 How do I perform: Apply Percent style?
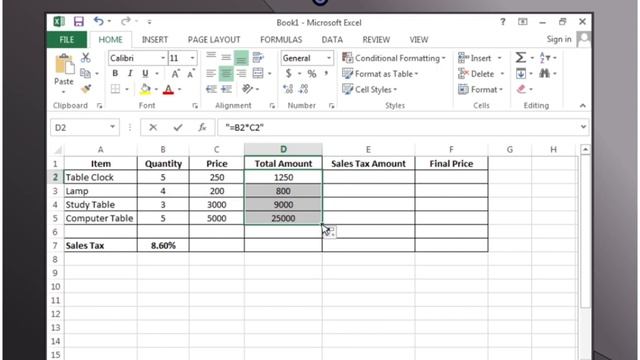[x=312, y=73]
